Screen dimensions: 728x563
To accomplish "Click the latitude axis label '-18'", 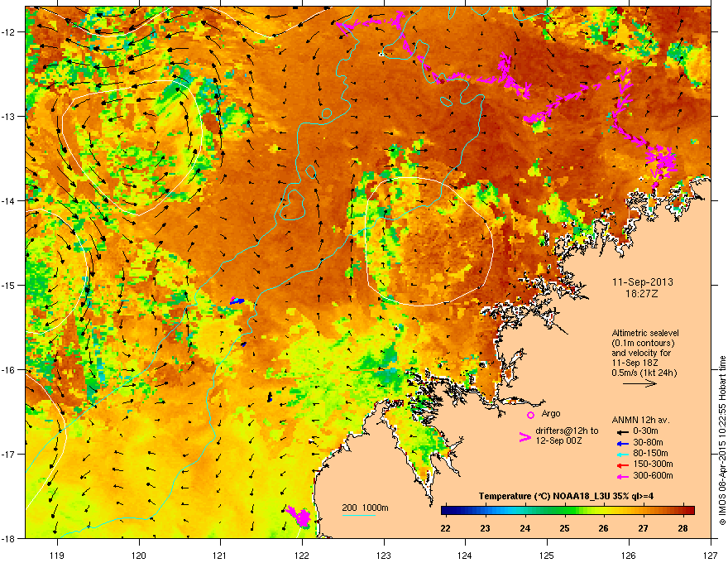I will click(x=8, y=538).
